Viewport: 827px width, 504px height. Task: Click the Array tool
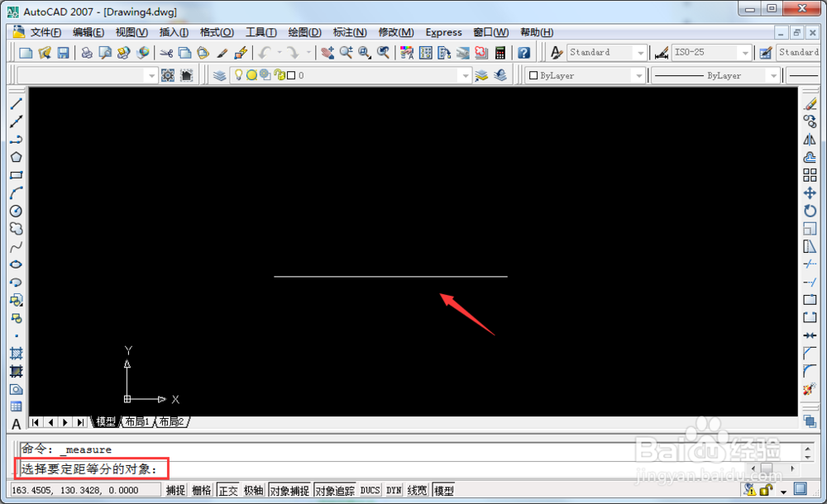pyautogui.click(x=810, y=175)
